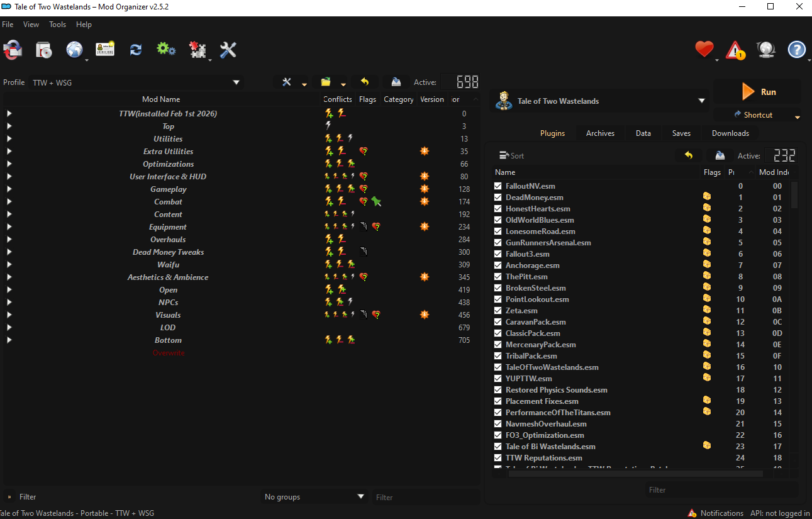The image size is (812, 519).
Task: Create a mod list backup icon
Action: 396,82
